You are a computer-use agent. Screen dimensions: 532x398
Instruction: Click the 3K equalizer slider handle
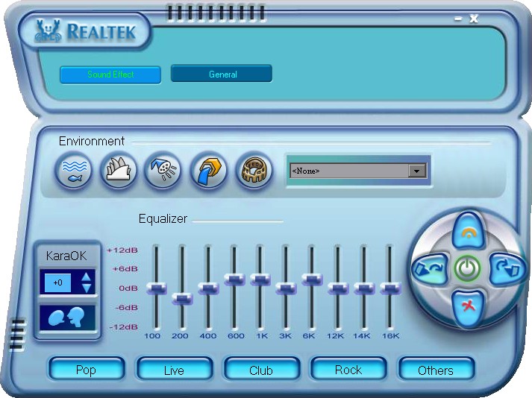tap(286, 288)
